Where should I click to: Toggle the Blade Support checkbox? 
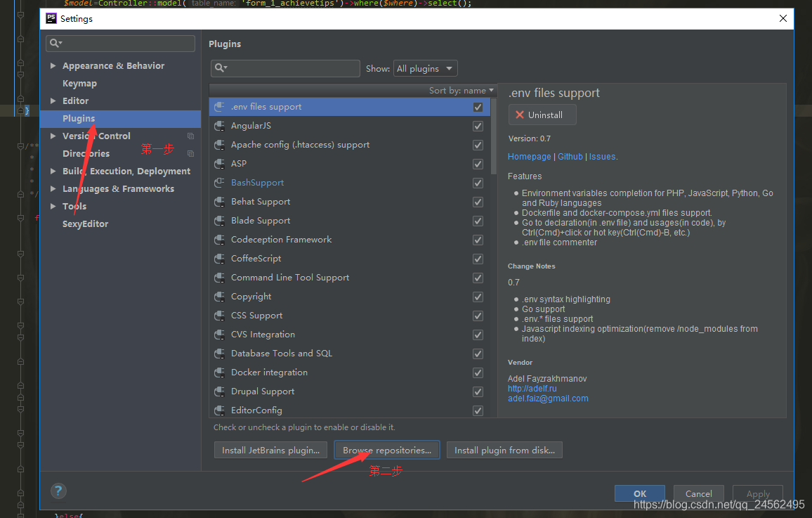pos(478,221)
